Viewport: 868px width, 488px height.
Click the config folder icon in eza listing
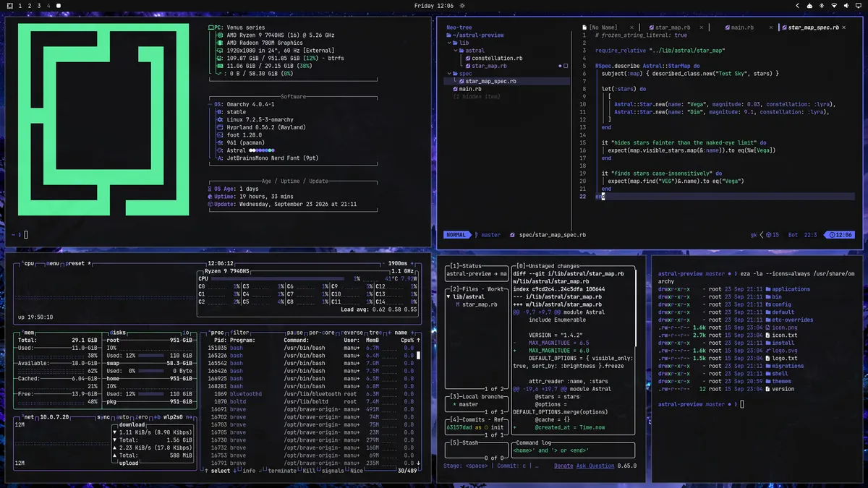(x=767, y=304)
